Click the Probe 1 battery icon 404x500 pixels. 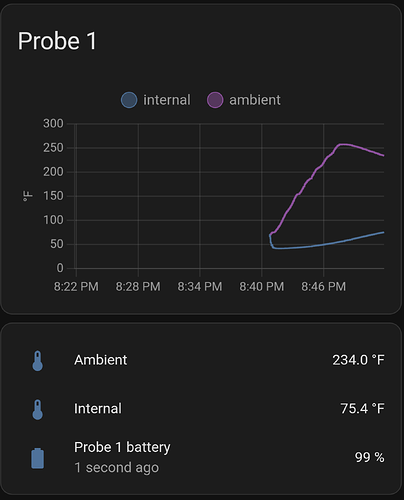coord(38,458)
